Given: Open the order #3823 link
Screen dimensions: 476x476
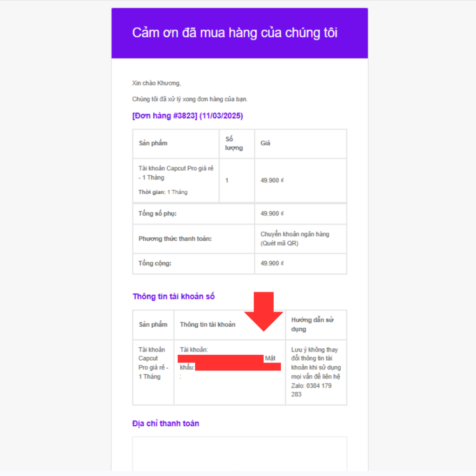Looking at the screenshot, I should 188,116.
